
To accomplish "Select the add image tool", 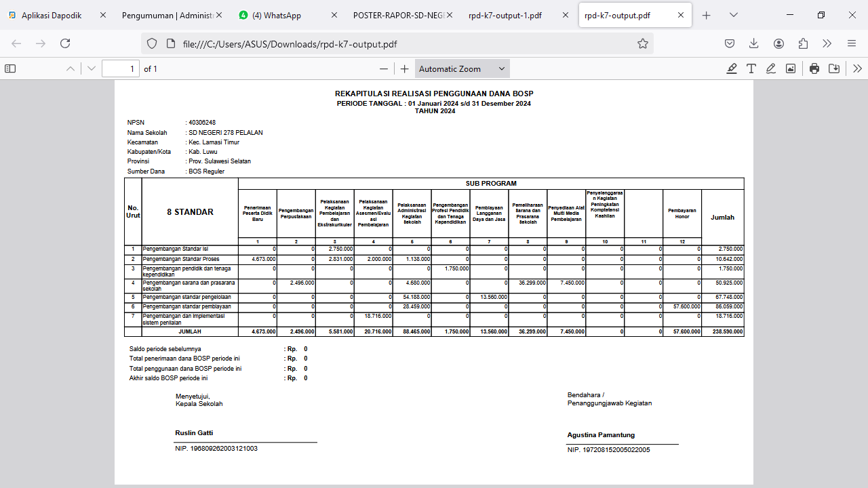I will (x=791, y=68).
